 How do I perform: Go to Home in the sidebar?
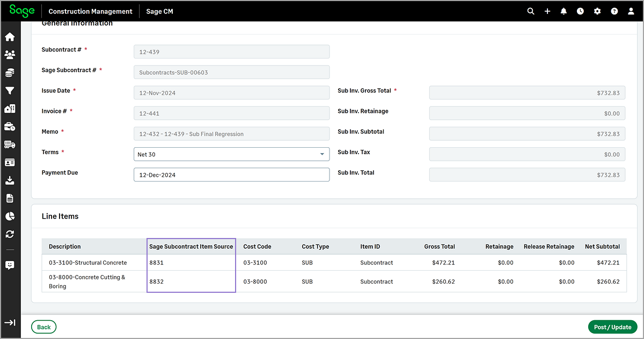(10, 37)
